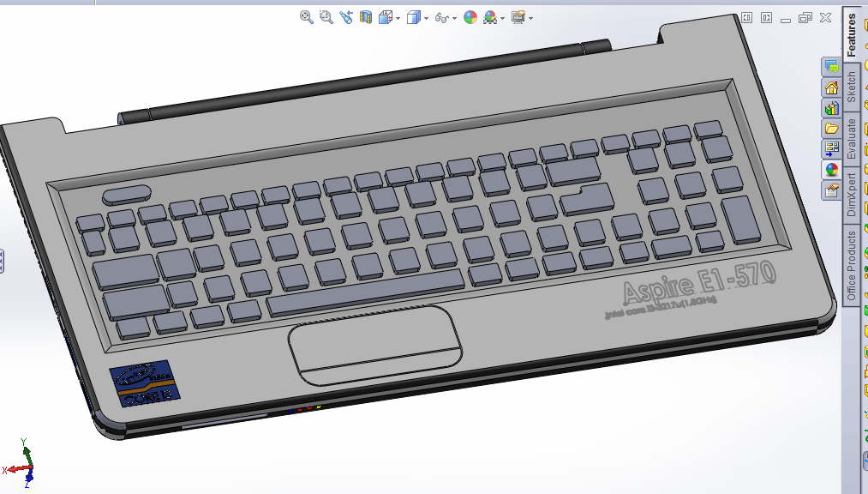Click the XYZ reference triad

tap(21, 463)
